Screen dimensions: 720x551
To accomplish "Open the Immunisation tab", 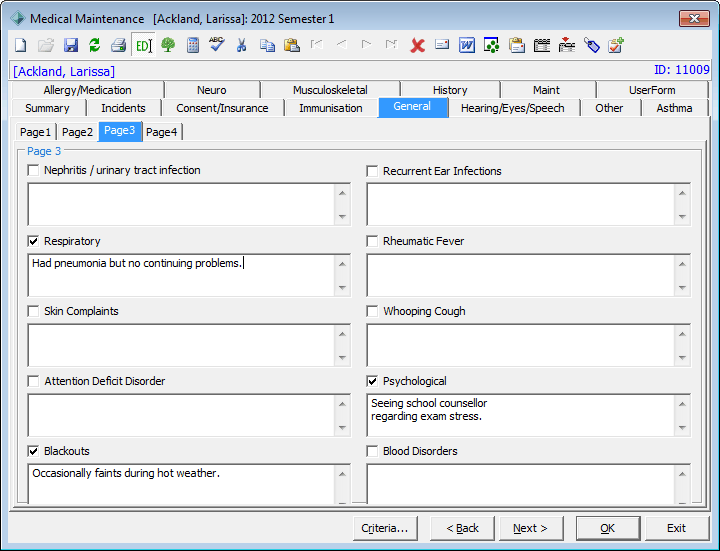I will click(x=331, y=108).
